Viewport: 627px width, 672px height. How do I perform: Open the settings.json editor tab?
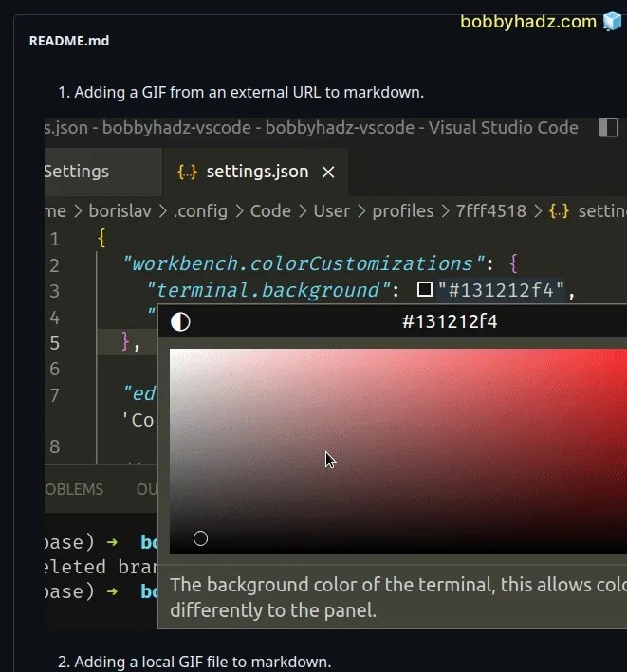point(255,172)
